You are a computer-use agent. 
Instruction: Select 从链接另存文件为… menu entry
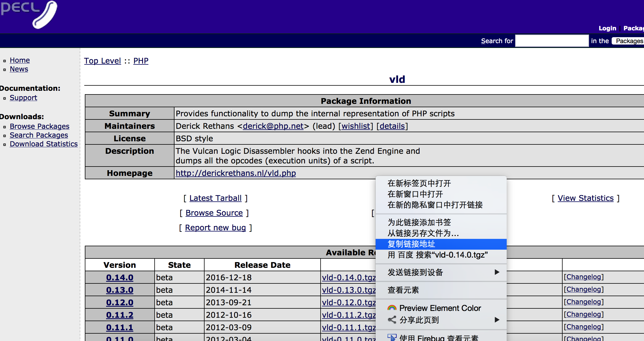click(441, 233)
